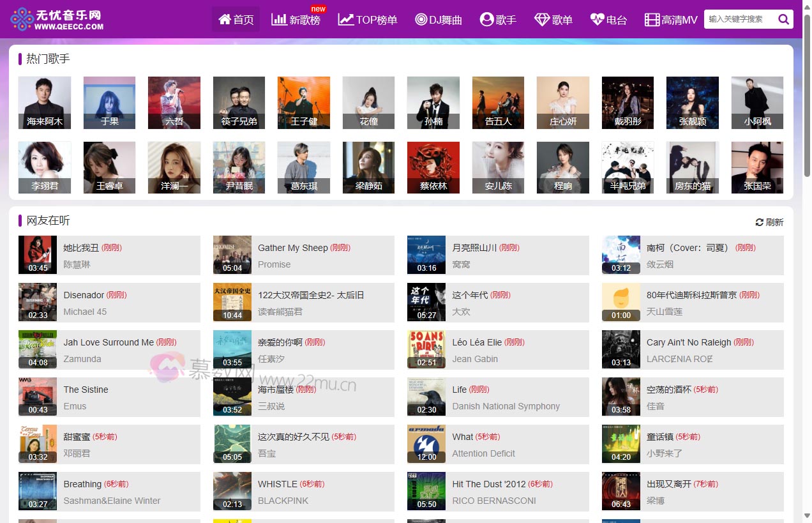Click the 月亮照山川 album cover
The width and height of the screenshot is (812, 523).
coord(426,255)
